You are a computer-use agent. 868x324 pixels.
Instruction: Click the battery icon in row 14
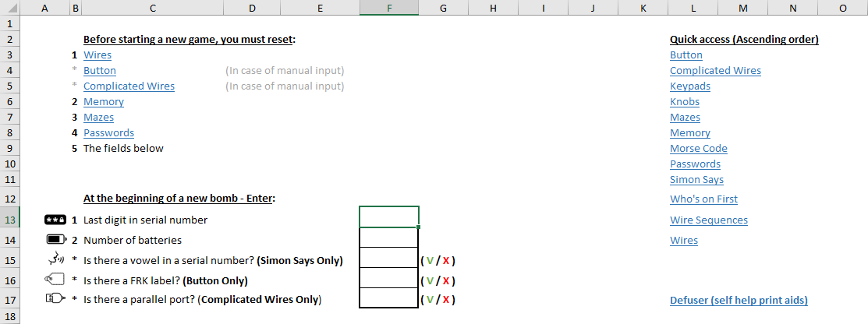55,240
